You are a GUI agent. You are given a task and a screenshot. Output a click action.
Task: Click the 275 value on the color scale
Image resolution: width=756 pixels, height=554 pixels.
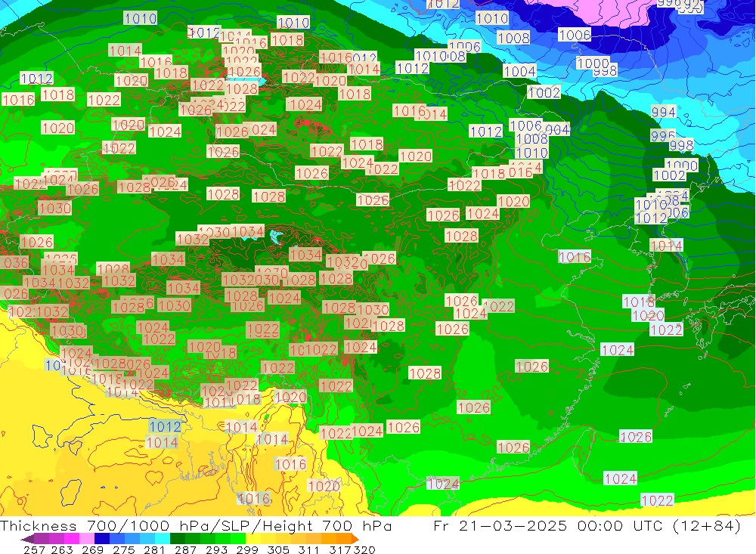pos(123,549)
